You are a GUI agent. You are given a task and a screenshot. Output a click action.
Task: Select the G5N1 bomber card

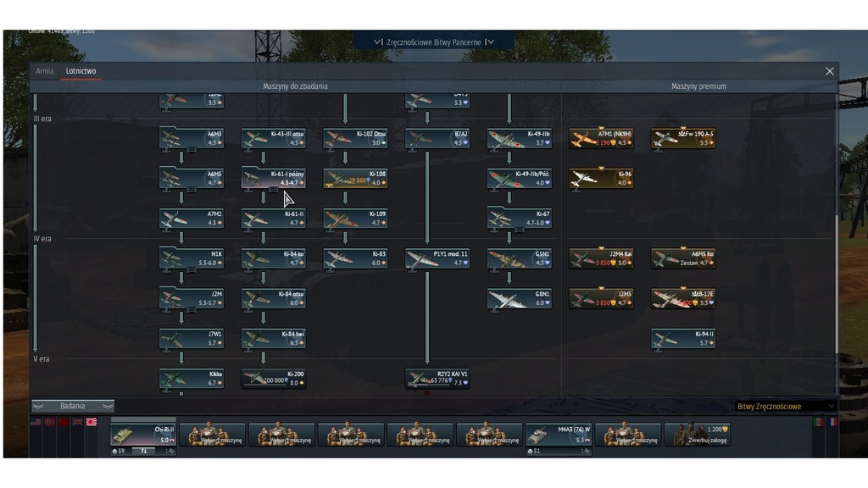click(520, 258)
